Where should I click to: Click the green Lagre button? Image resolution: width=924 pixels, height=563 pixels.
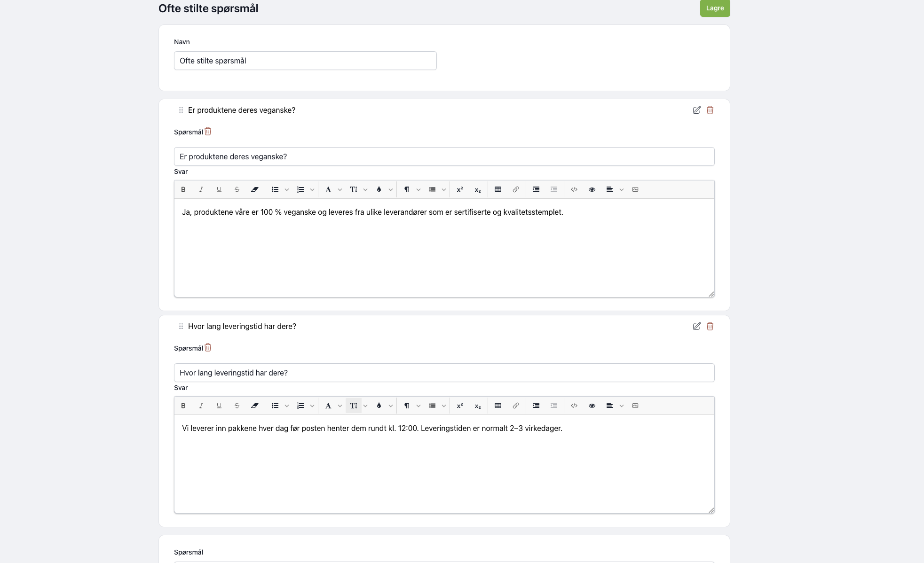tap(715, 8)
